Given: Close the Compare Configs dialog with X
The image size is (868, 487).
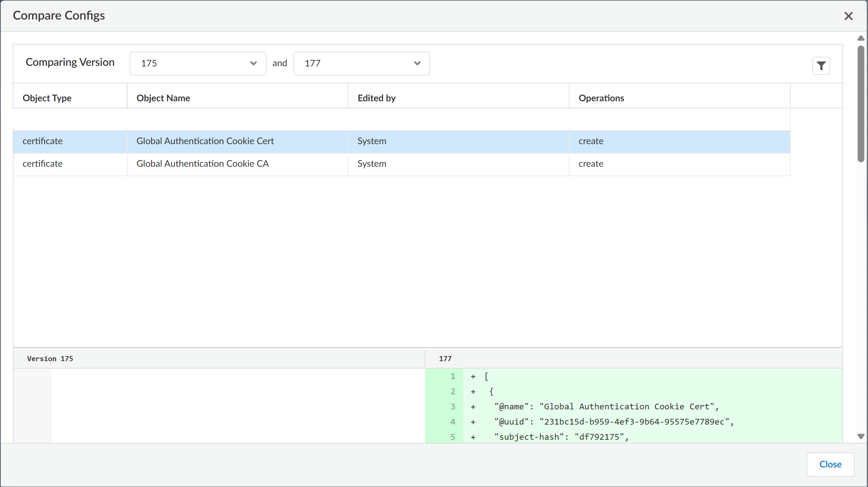Looking at the screenshot, I should coord(848,16).
